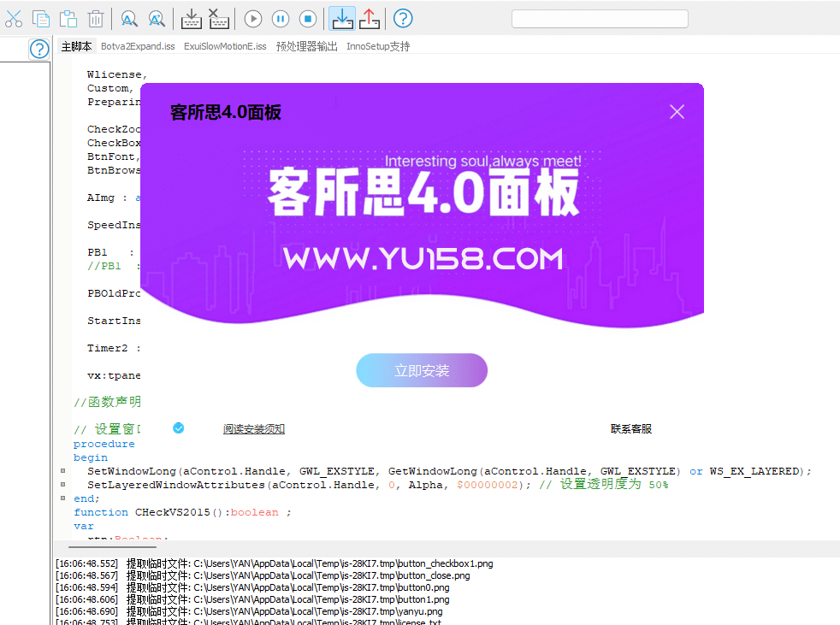Switch to the Botva2Expand.iss tab

pyautogui.click(x=138, y=46)
